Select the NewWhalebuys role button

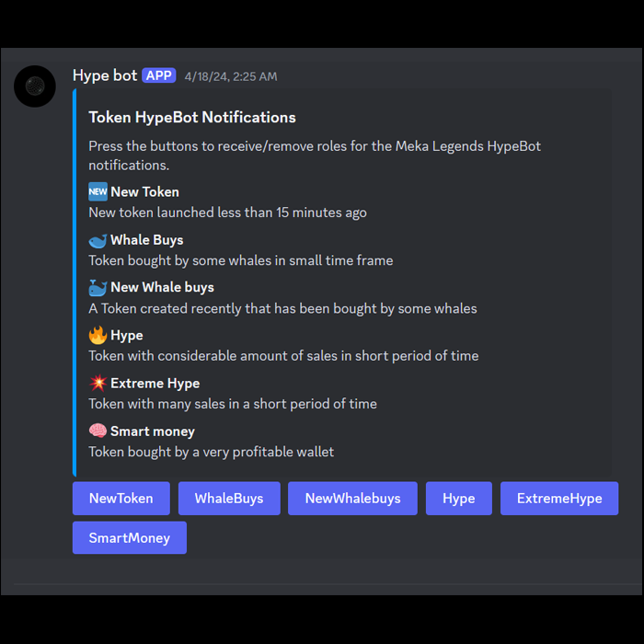352,499
